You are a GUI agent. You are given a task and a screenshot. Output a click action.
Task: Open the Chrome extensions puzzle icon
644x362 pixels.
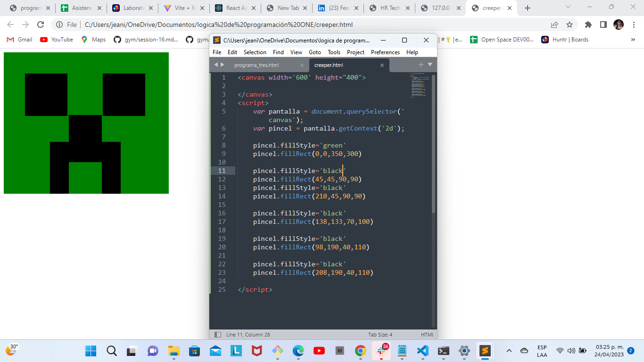[x=588, y=25]
